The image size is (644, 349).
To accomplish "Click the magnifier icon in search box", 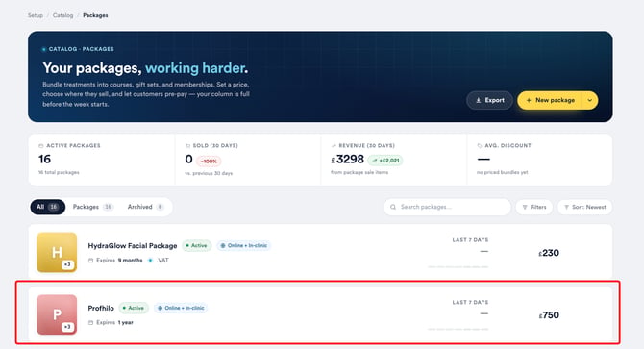I will (393, 207).
